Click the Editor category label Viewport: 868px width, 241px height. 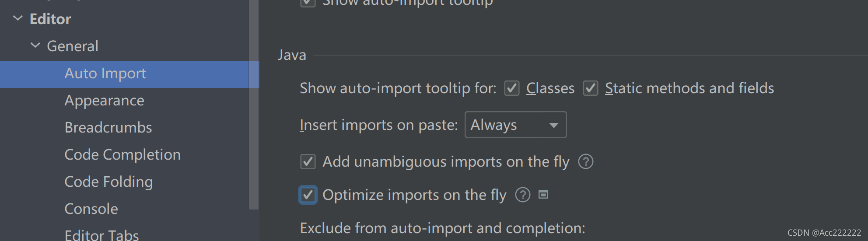(x=50, y=19)
